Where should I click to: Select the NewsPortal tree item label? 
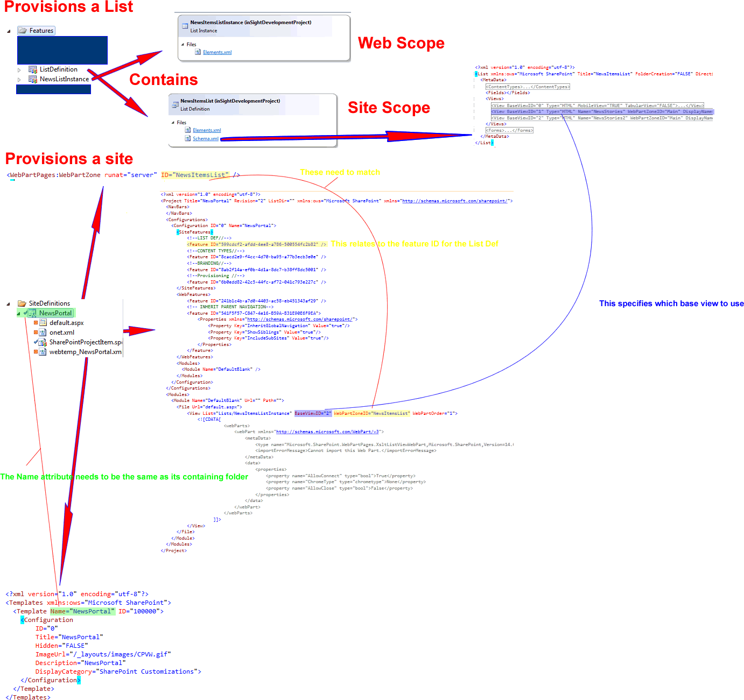point(55,313)
